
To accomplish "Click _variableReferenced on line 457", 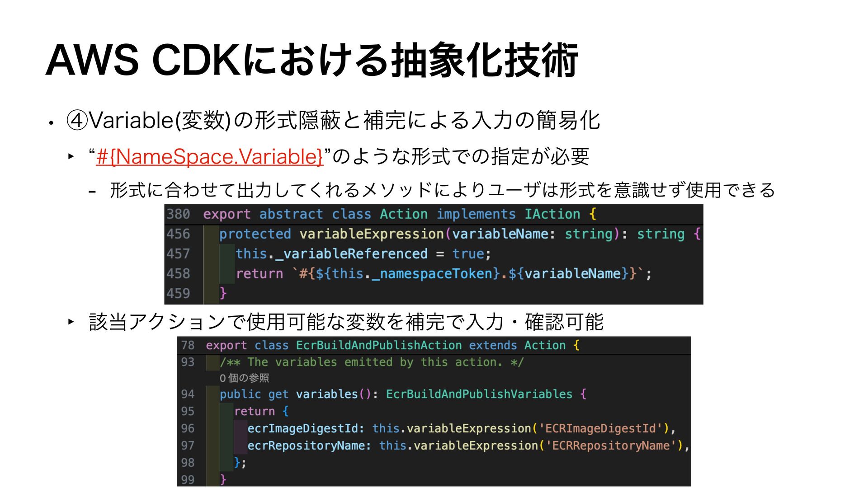I will tap(351, 254).
